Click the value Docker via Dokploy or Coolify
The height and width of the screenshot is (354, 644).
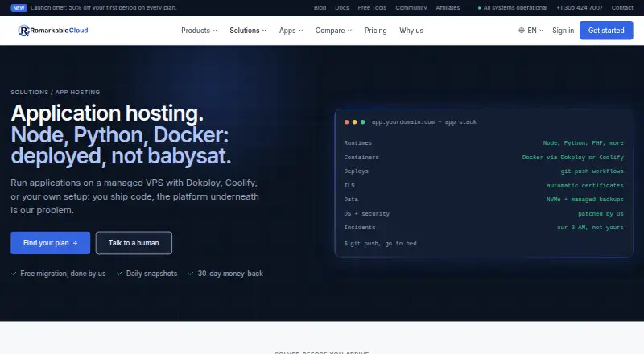click(x=572, y=157)
